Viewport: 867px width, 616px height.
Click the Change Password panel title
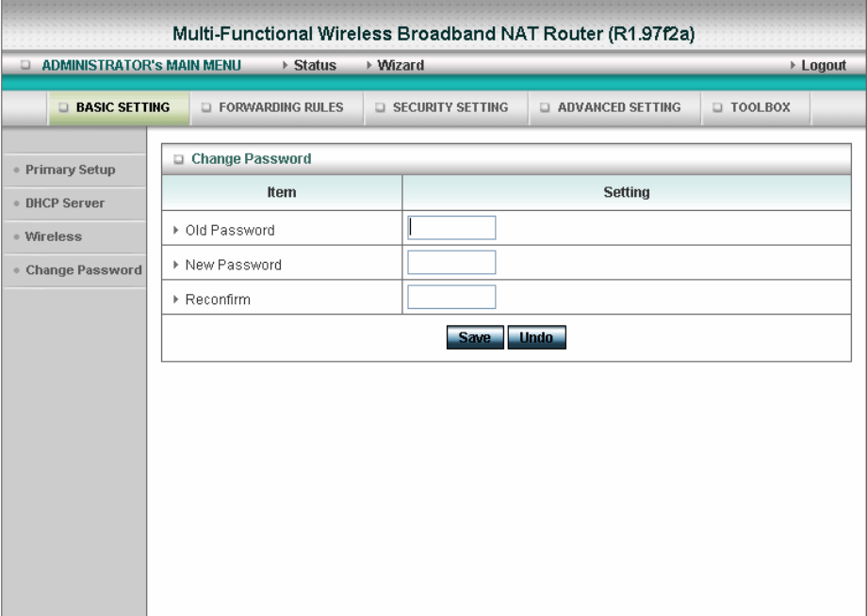tap(251, 159)
